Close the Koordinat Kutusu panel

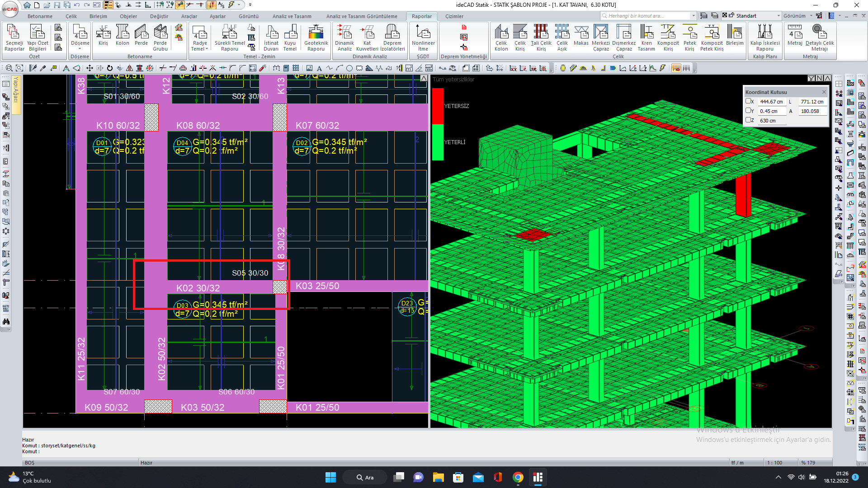824,92
